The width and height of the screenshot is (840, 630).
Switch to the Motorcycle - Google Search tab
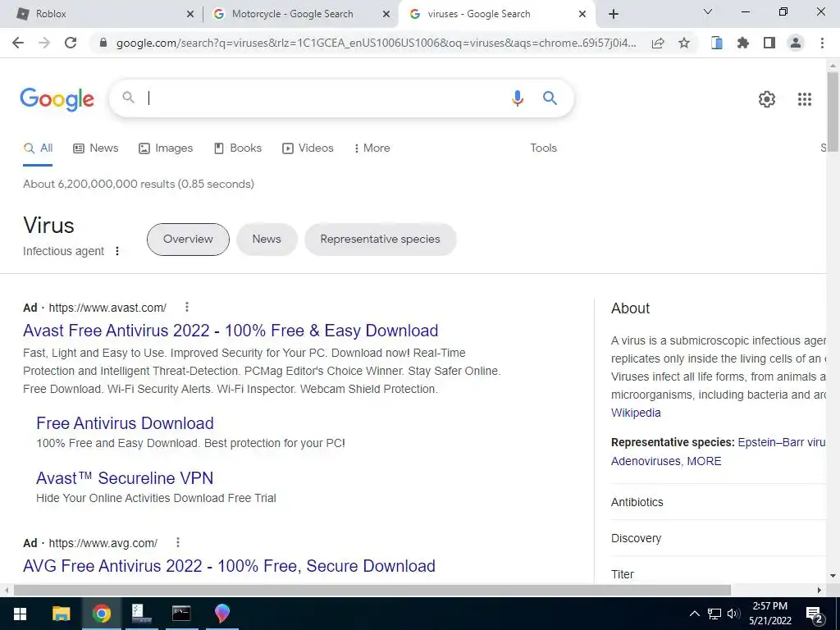[300, 14]
